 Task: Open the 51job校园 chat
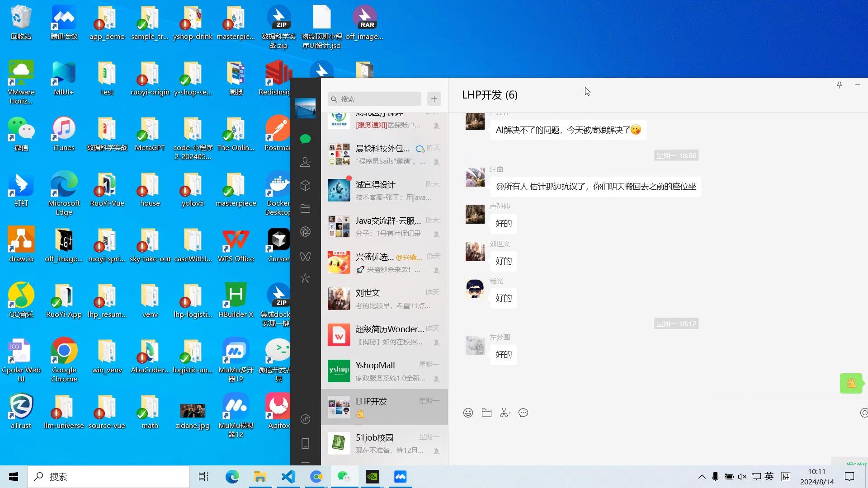click(384, 443)
